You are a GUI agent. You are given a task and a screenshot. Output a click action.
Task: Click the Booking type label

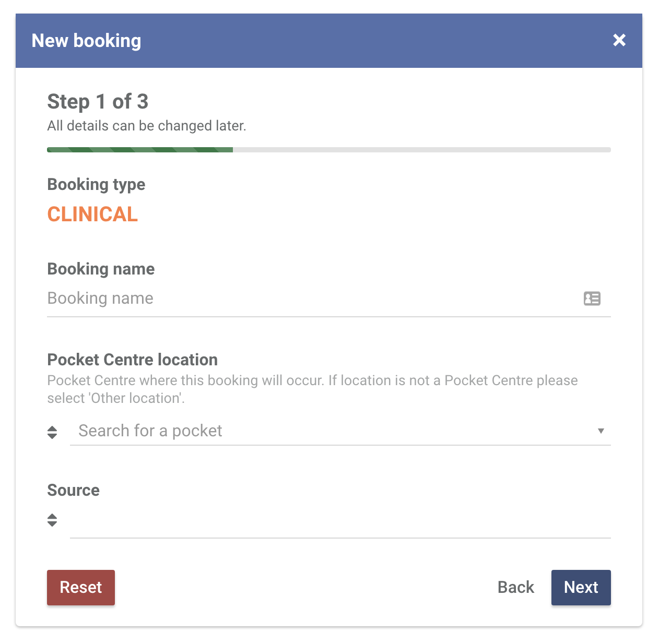(x=96, y=185)
